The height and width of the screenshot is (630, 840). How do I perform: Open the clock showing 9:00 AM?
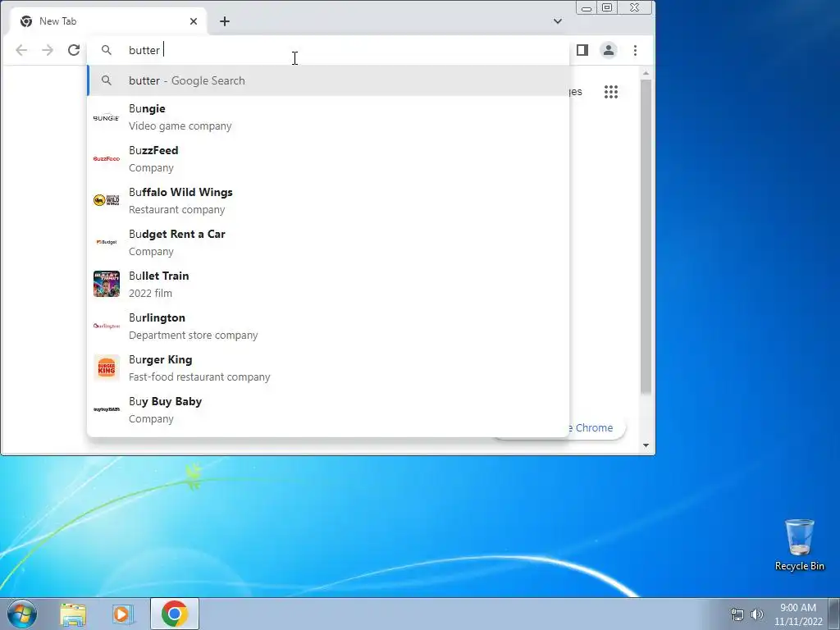[x=798, y=614]
